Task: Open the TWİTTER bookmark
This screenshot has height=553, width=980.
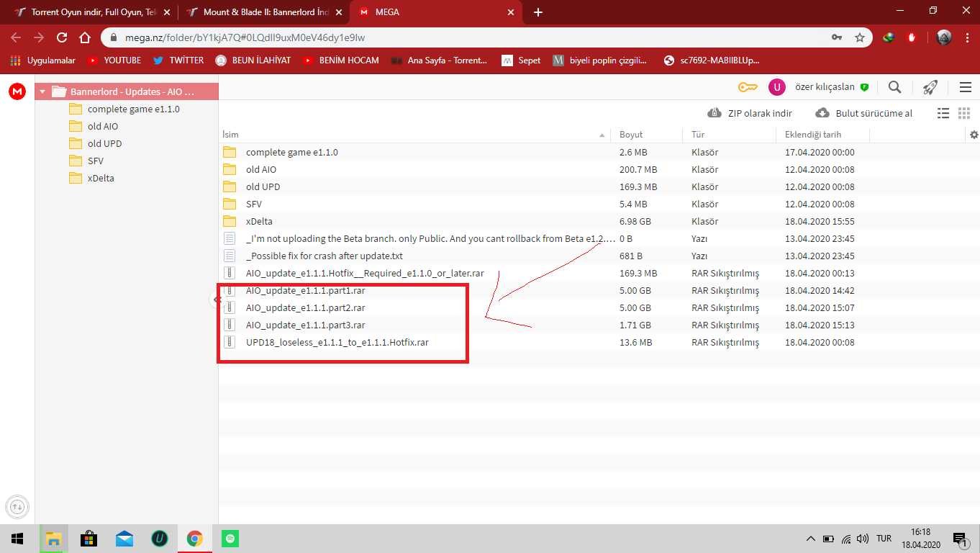Action: (x=178, y=60)
